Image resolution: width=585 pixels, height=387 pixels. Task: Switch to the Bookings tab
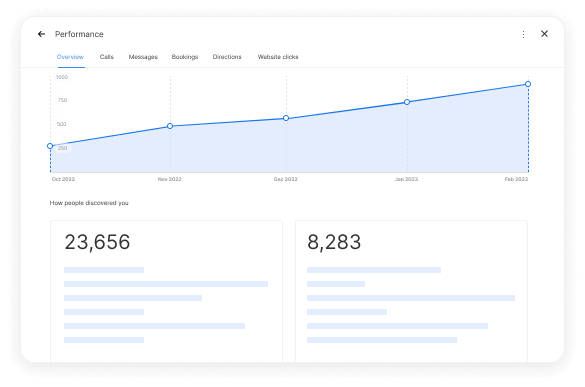(185, 57)
